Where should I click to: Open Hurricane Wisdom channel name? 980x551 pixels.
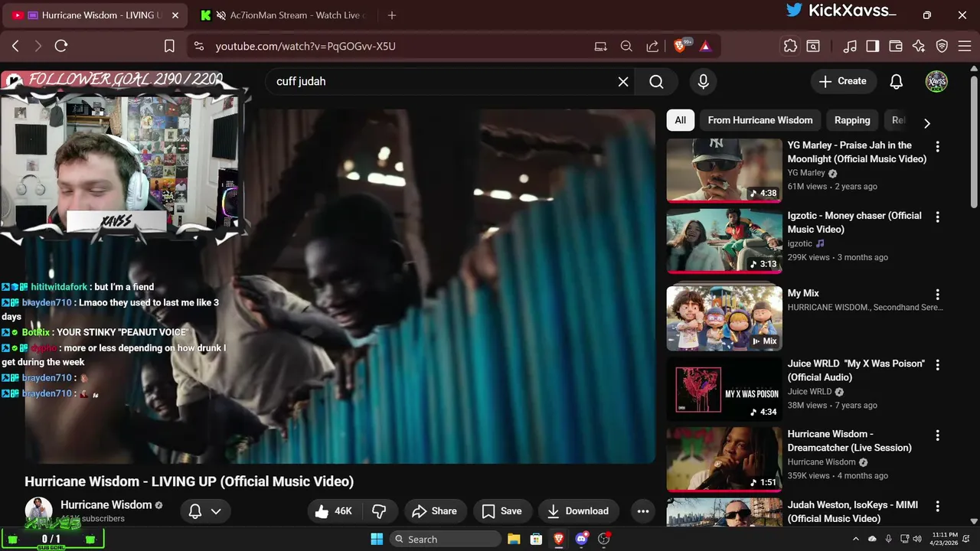[x=106, y=505]
